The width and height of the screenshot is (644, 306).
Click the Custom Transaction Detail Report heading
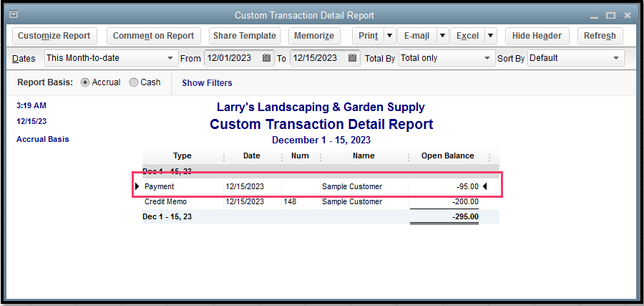(x=321, y=124)
